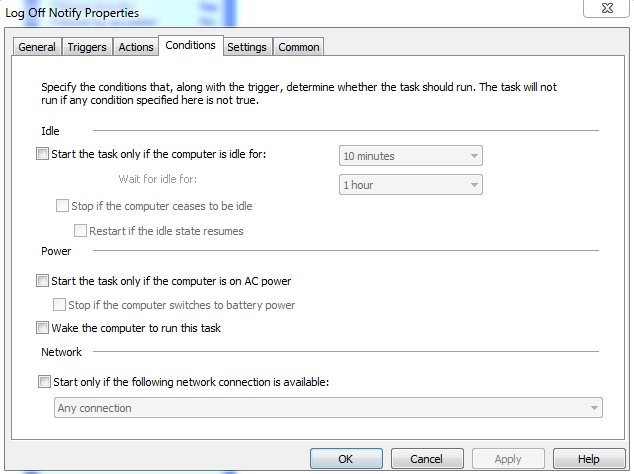
Task: Toggle stop if switches to battery power
Action: tap(59, 305)
